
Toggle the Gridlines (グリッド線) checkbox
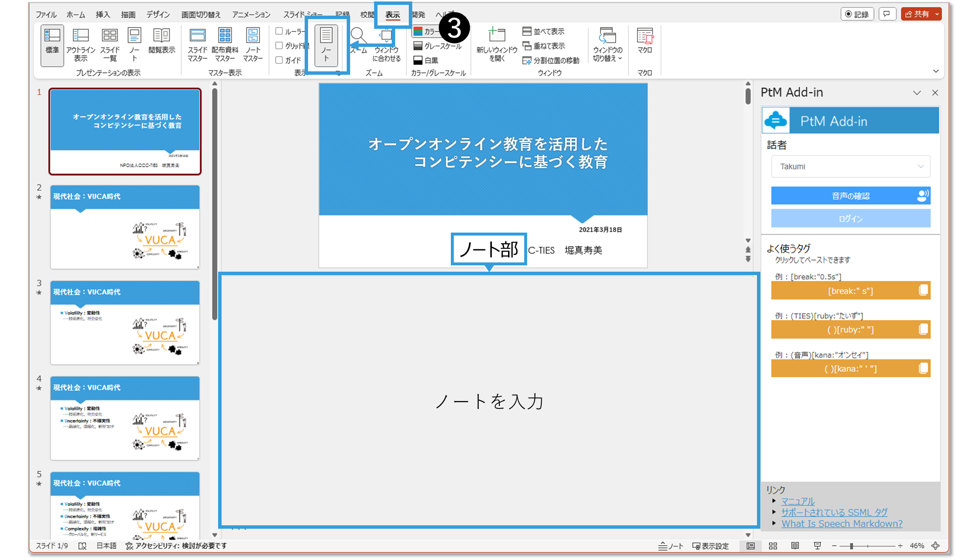click(279, 45)
